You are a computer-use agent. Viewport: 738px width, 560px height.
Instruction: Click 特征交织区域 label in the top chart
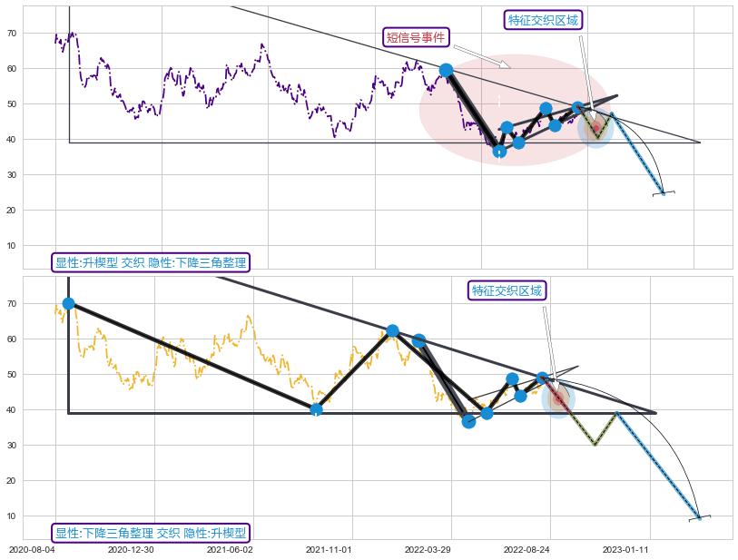[x=542, y=20]
